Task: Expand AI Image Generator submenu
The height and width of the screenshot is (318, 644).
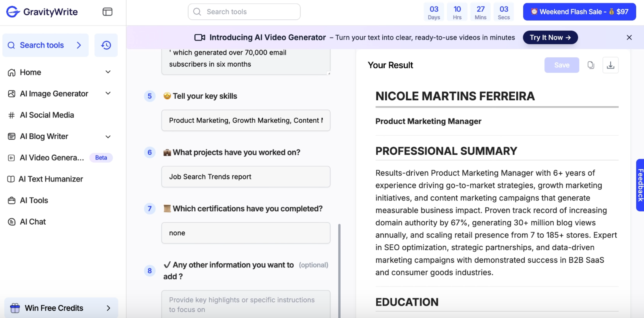Action: click(x=108, y=94)
